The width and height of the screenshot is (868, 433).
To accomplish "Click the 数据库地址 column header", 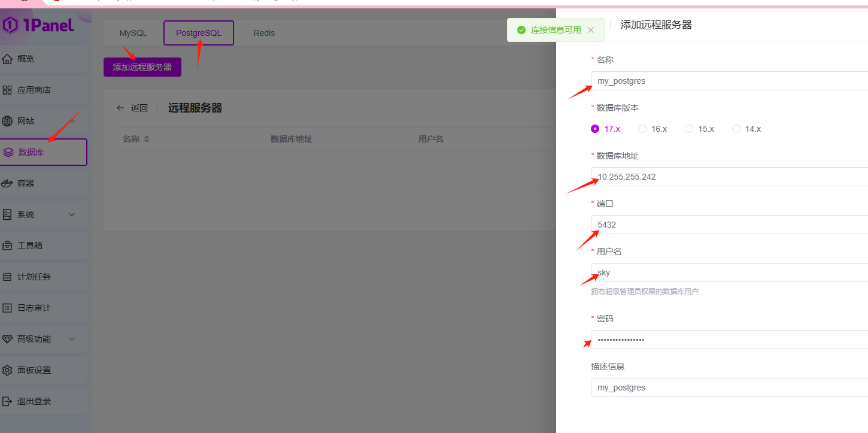I will tap(292, 139).
